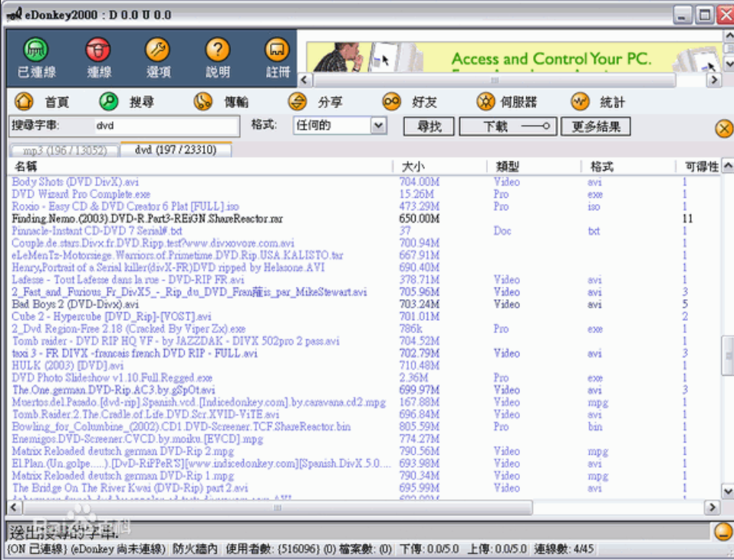
Task: Click the 尋找 find button
Action: [428, 126]
